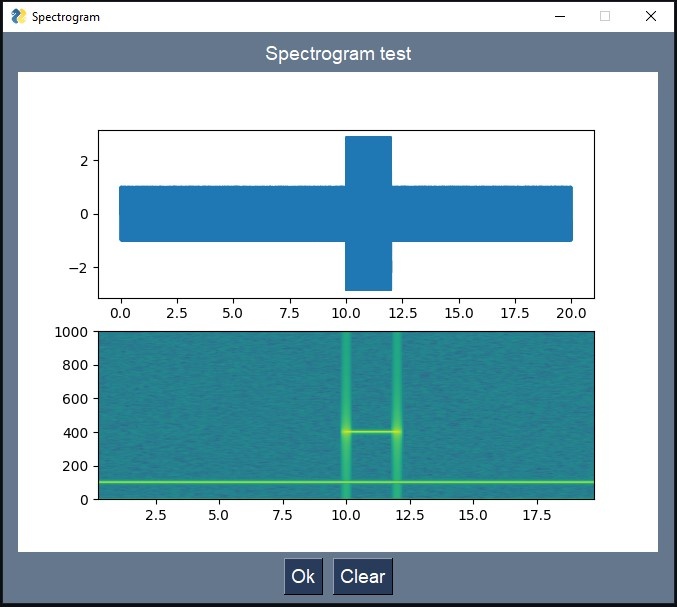The image size is (677, 607).
Task: Click the tall burst in the waveform plot
Action: 368,160
